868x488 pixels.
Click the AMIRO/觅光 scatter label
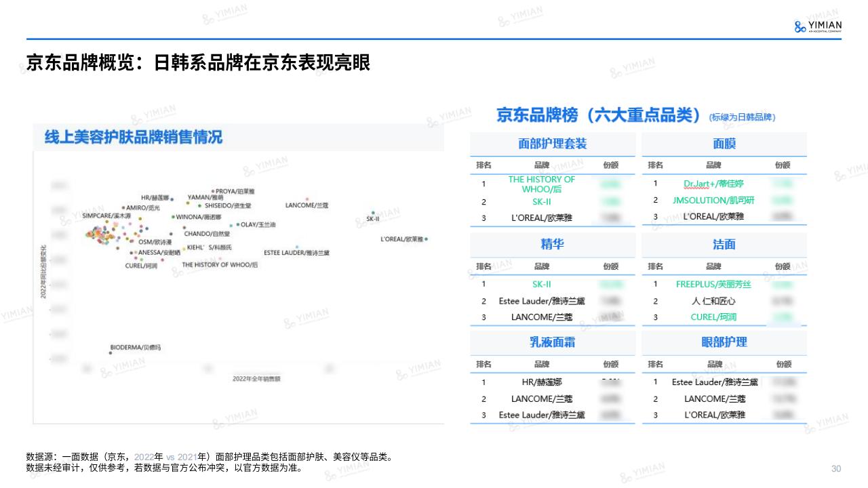(143, 208)
